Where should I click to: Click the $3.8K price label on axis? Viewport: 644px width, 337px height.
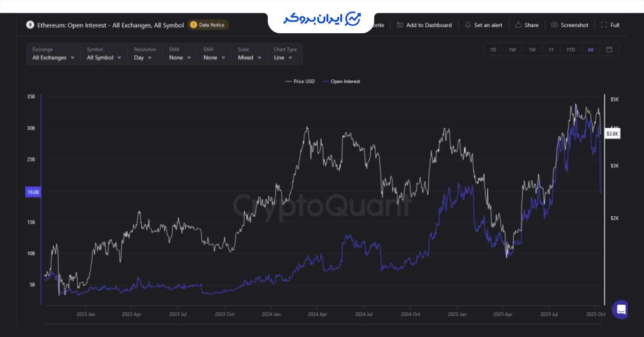tap(612, 133)
